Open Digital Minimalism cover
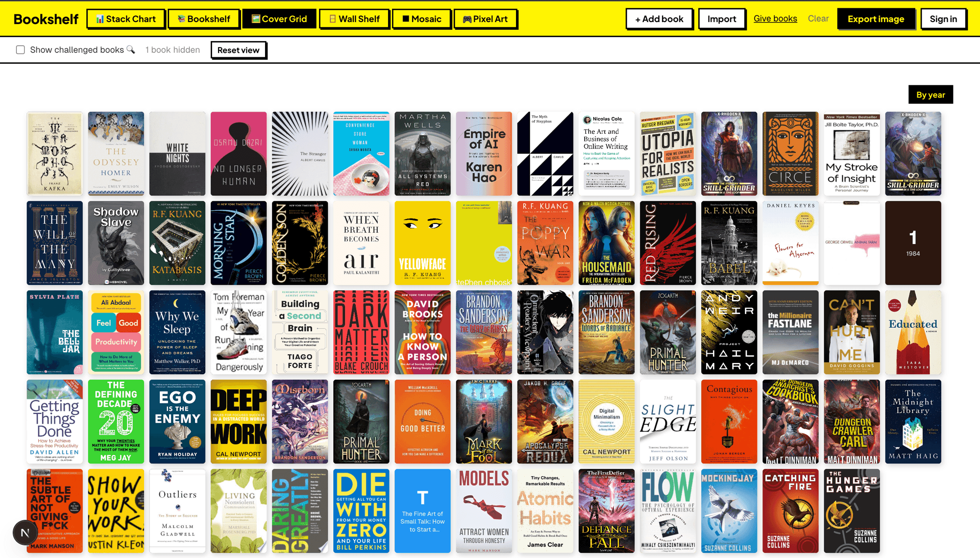The image size is (980, 558). click(x=607, y=422)
